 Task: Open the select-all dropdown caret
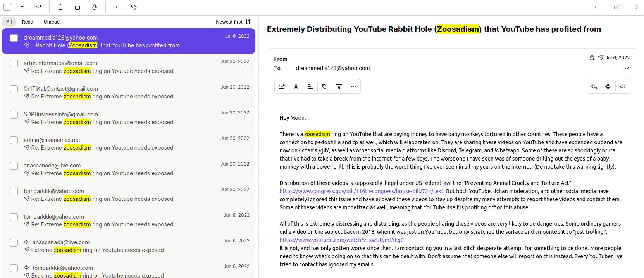pos(22,7)
